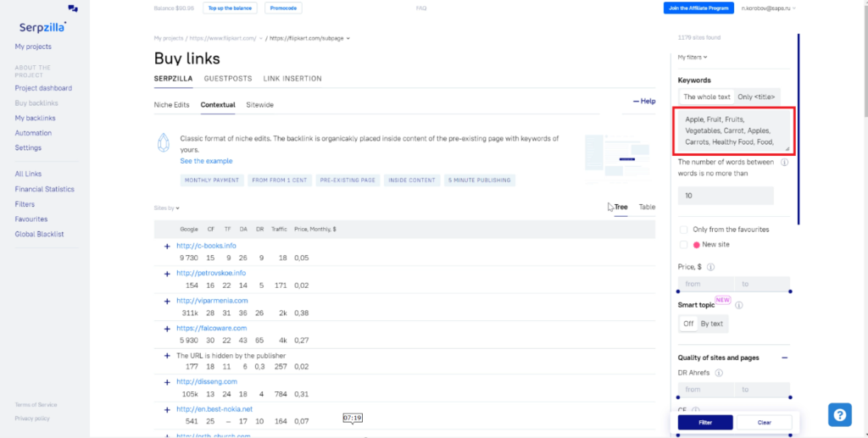The image size is (868, 438).
Task: Switch to Contextual subtab
Action: point(218,105)
